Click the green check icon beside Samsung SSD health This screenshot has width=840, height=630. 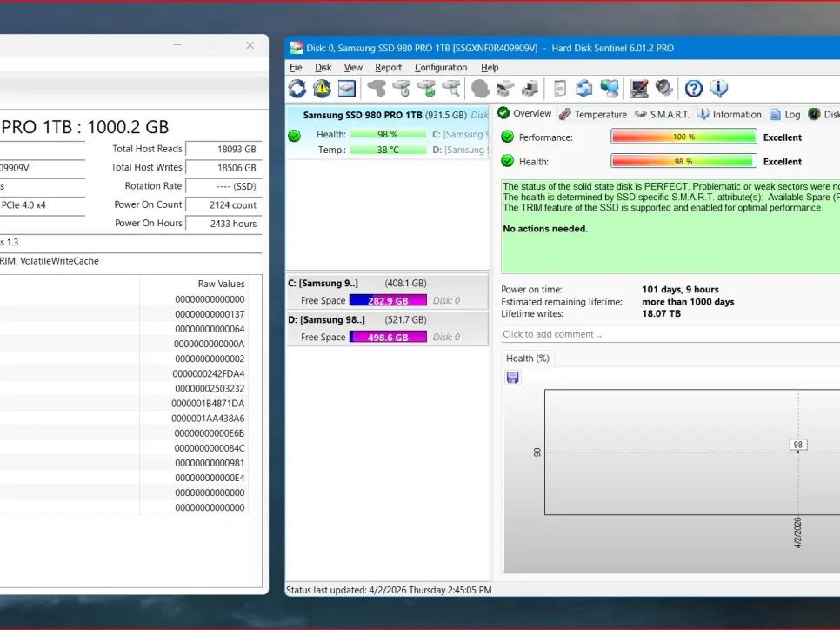coord(294,135)
